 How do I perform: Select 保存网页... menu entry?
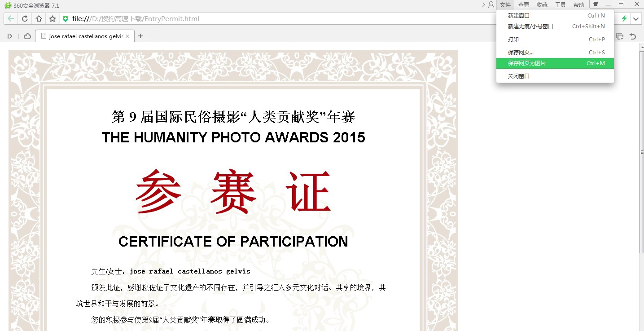click(x=555, y=53)
